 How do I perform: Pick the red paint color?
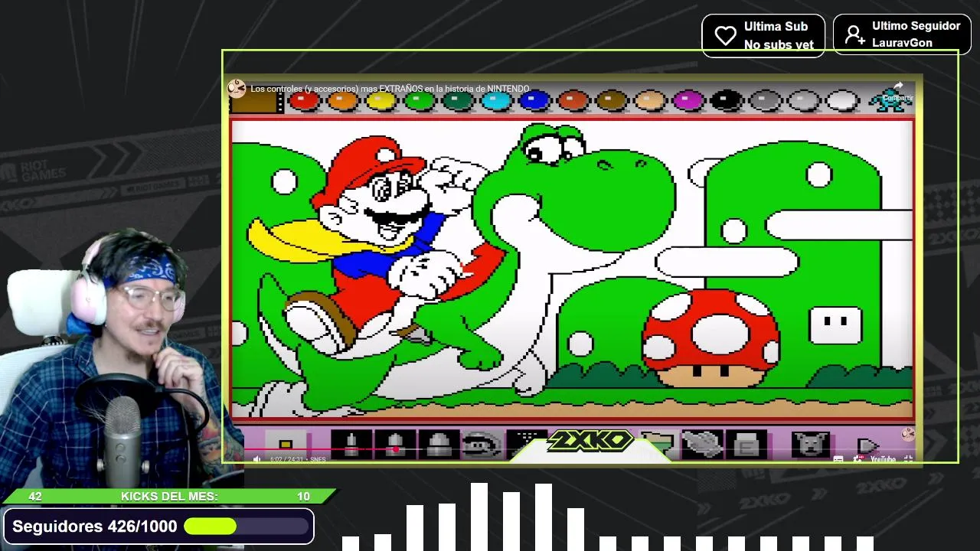[304, 101]
